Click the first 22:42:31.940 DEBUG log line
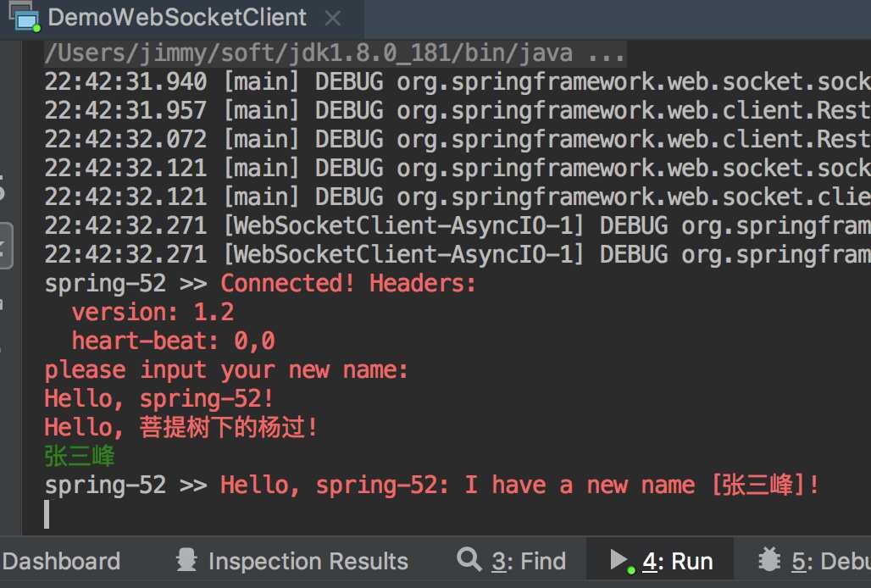 point(458,82)
